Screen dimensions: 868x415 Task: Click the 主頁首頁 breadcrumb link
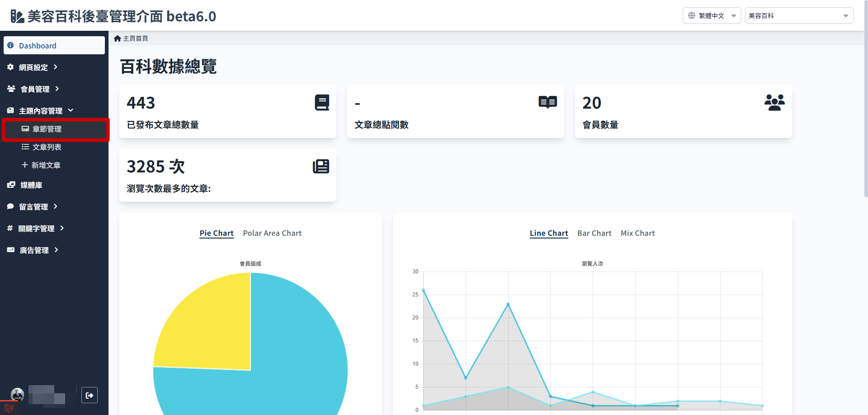pyautogui.click(x=136, y=38)
